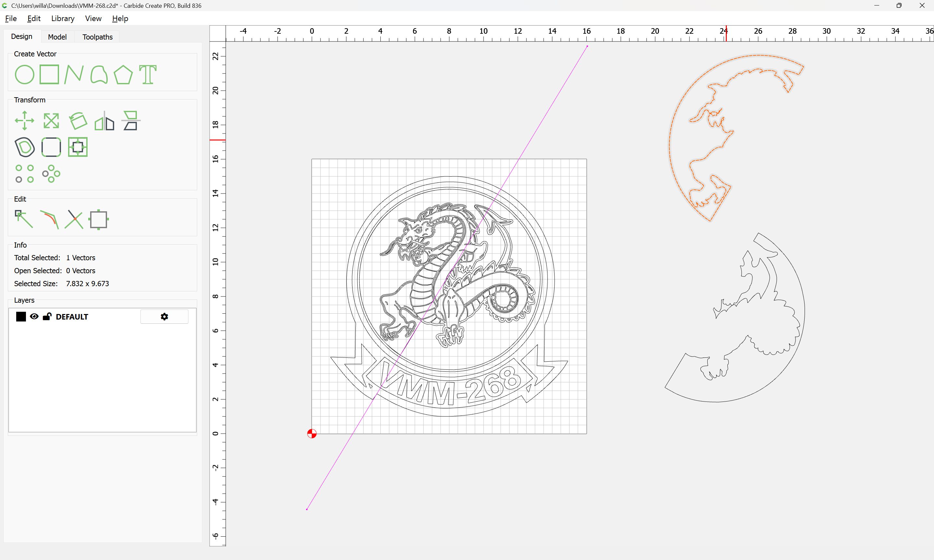Click the Offset Vector tool icon
Screen dimensions: 934x560
point(25,147)
